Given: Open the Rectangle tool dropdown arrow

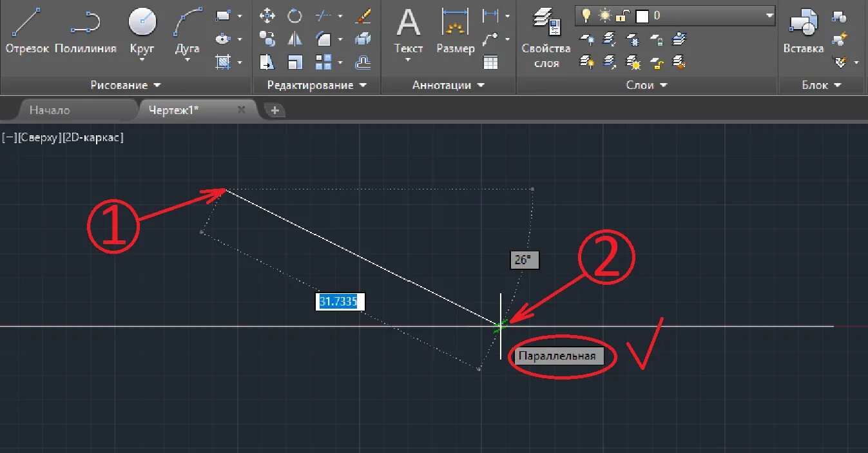Looking at the screenshot, I should click(x=240, y=15).
